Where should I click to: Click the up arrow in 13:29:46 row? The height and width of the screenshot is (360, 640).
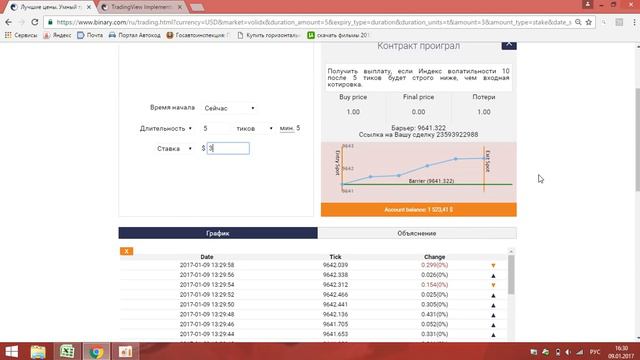point(493,324)
